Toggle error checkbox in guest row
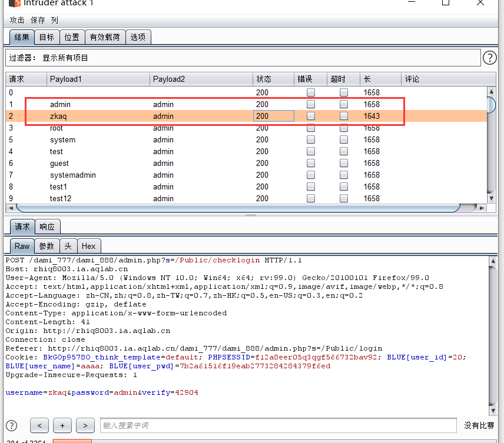This screenshot has height=443, width=504. 310,163
